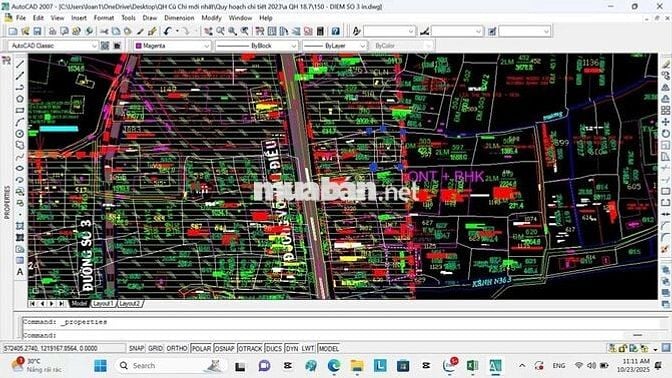Open the Insert menu
672x378 pixels.
point(79,18)
